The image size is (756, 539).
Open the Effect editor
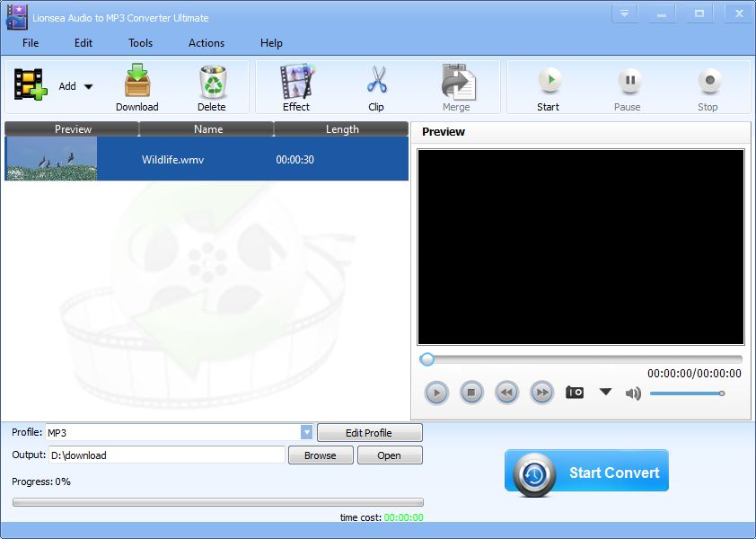[296, 87]
